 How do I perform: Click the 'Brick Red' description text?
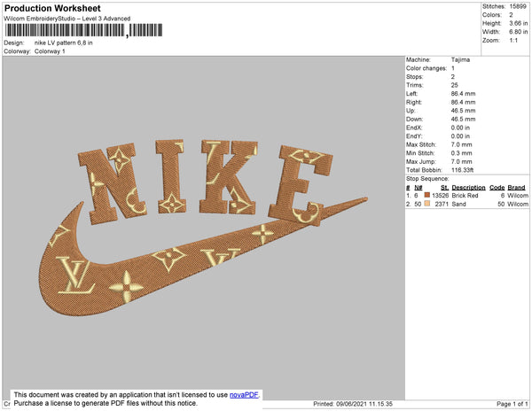tap(465, 196)
